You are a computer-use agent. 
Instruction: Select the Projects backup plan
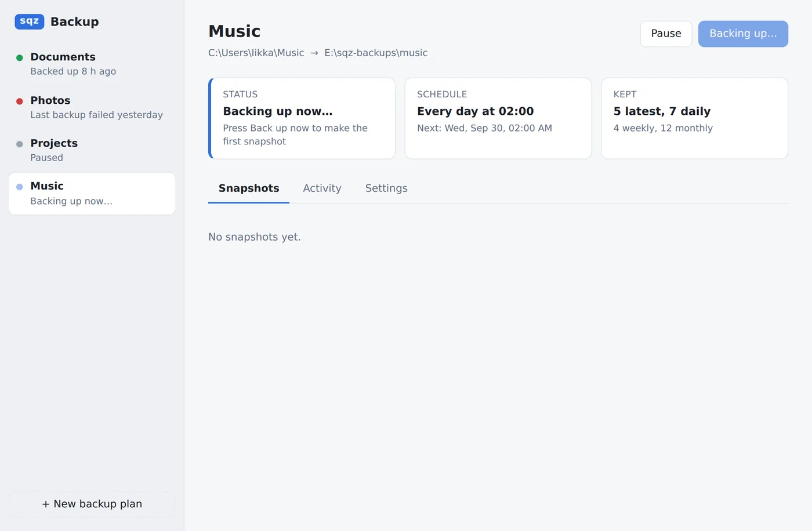coord(92,150)
